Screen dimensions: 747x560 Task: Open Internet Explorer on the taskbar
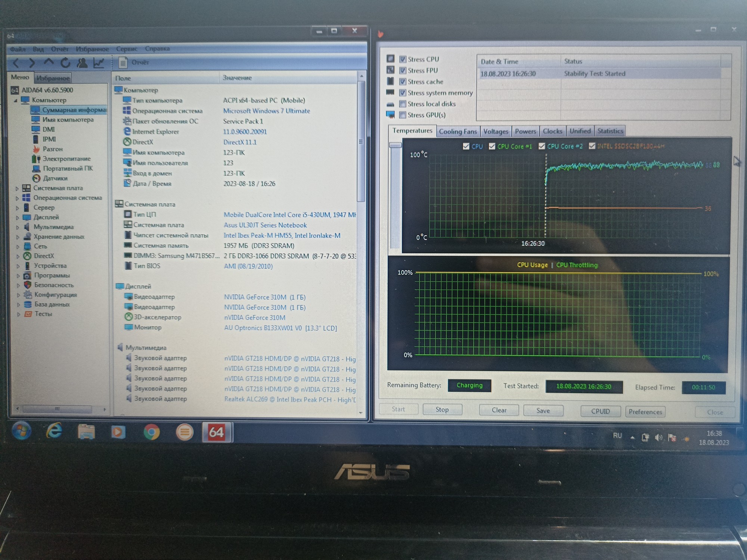tap(54, 432)
